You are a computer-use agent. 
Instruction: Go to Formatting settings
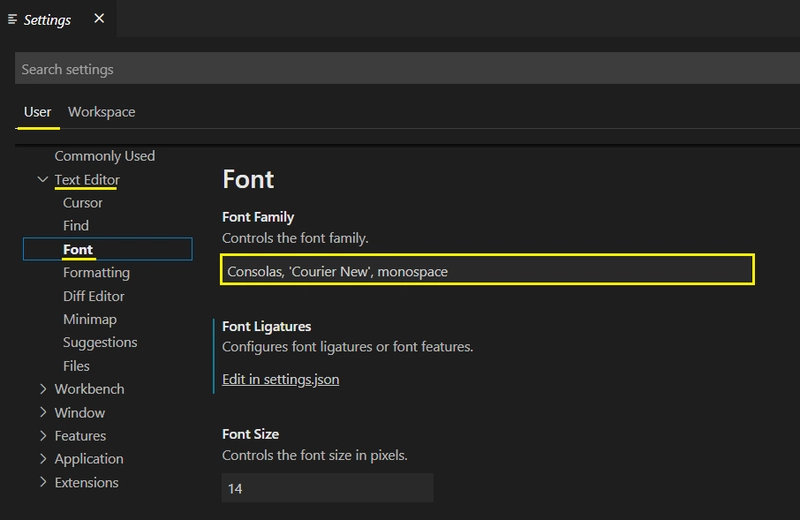point(96,272)
